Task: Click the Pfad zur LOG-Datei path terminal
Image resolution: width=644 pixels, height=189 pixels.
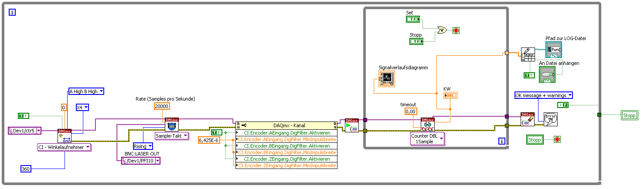Action: pos(554,50)
